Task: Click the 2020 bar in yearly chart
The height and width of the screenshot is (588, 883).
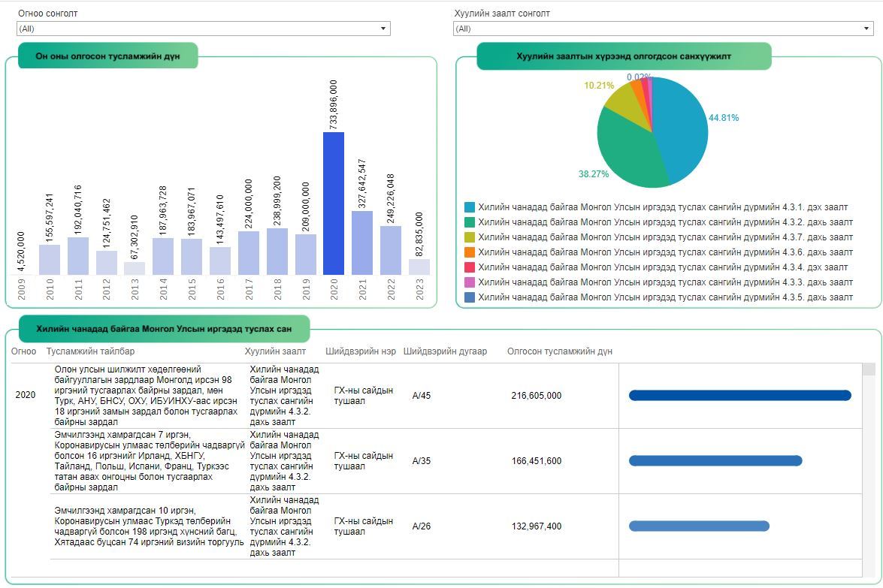Action: 334,203
